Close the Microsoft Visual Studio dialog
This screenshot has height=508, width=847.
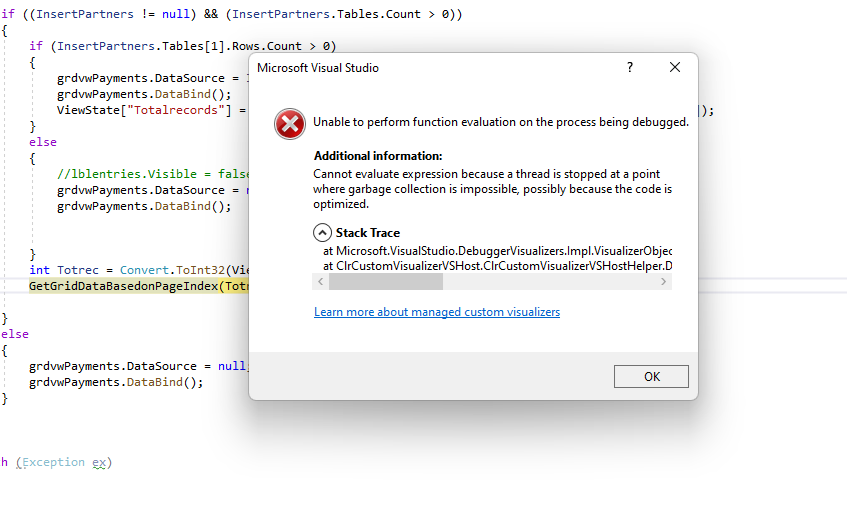[675, 67]
